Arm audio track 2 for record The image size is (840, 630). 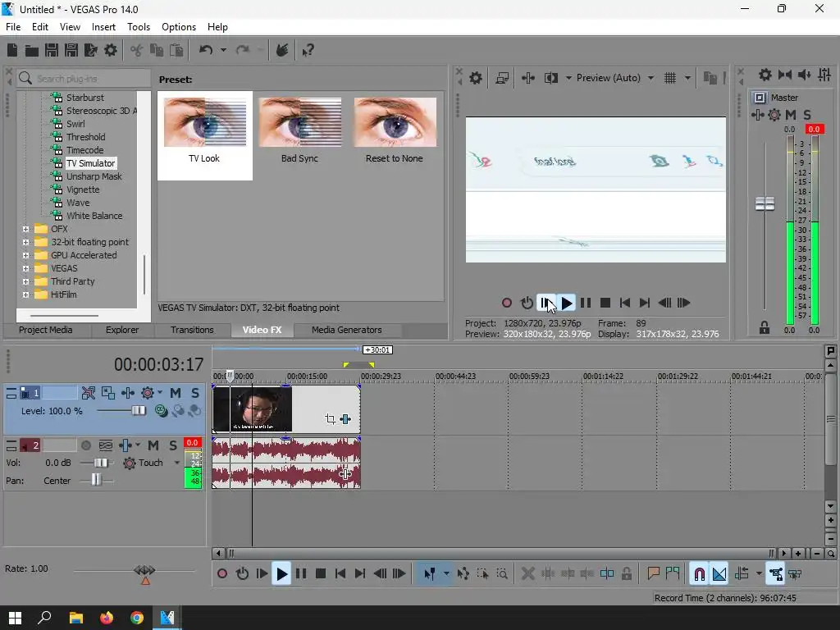(x=85, y=445)
